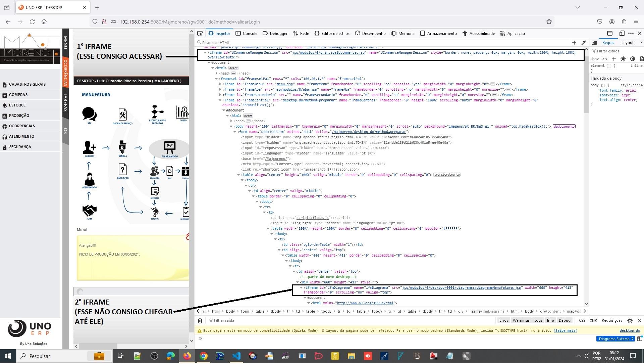Click the add new CSS rule plus
Screen dimensions: 644x364
pyautogui.click(x=613, y=59)
